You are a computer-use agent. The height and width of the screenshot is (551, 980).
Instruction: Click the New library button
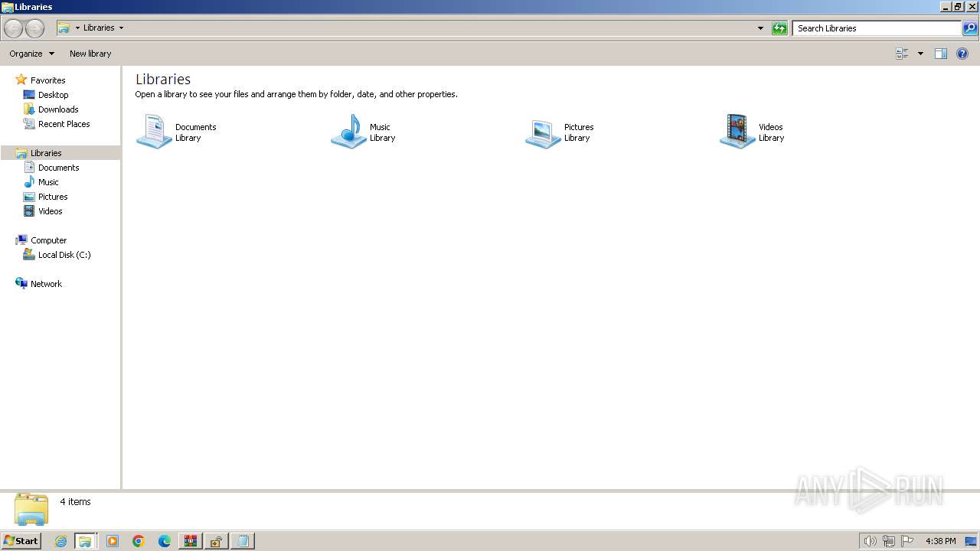point(90,54)
